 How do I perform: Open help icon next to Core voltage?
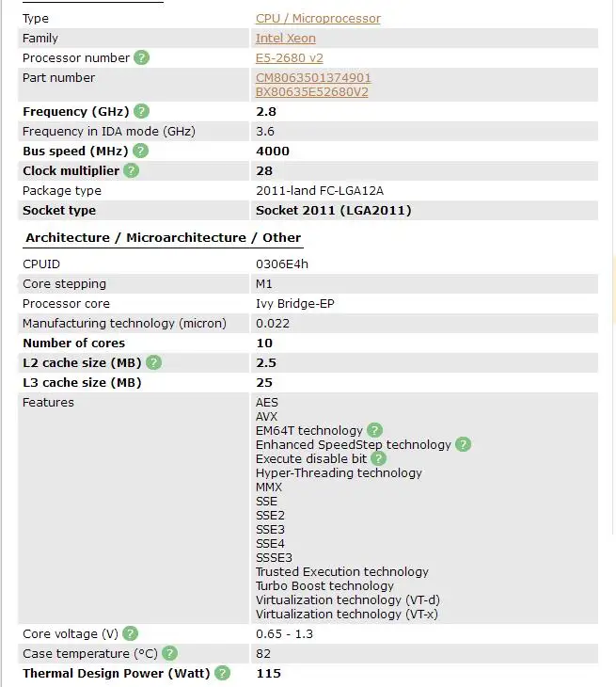131,633
